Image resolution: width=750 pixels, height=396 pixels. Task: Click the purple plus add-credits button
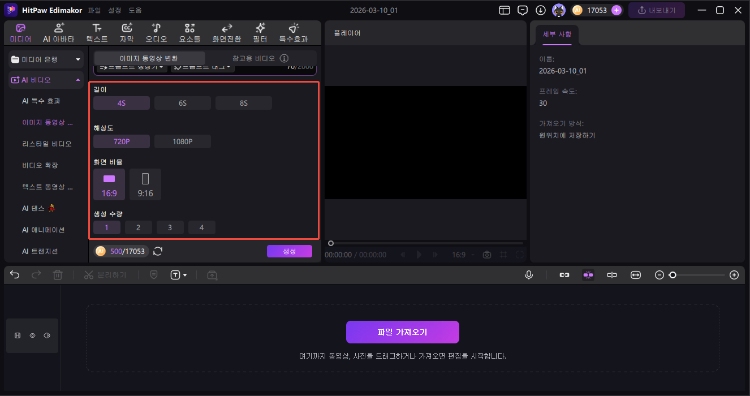coord(617,10)
